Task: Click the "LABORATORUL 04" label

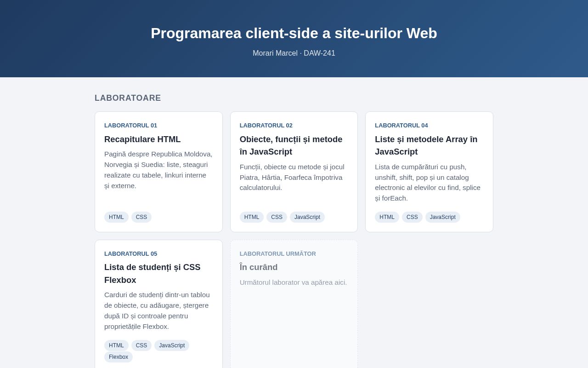Action: [401, 125]
